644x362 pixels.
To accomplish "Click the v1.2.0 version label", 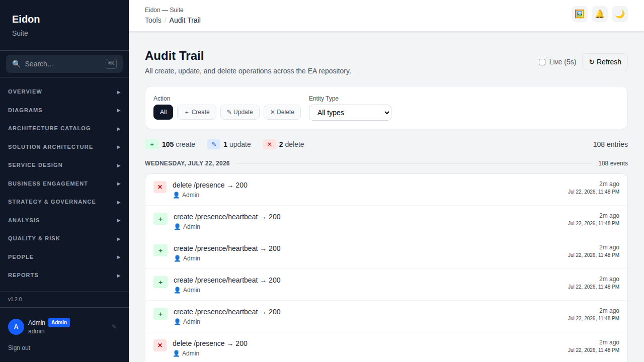I will pyautogui.click(x=15, y=299).
